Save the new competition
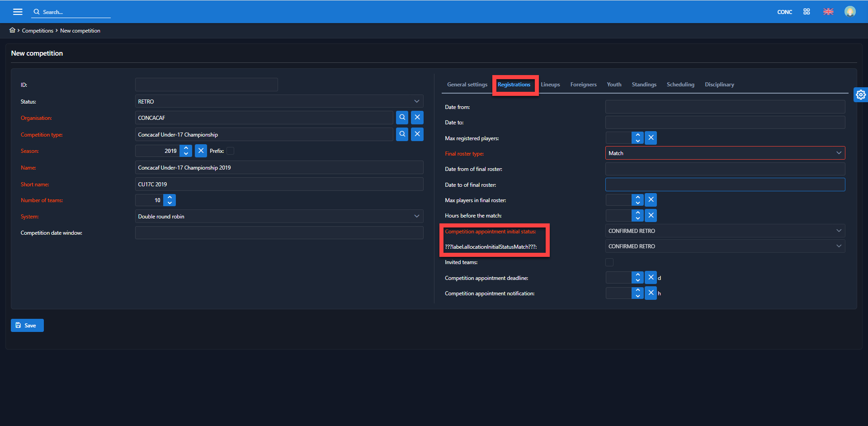 point(27,325)
